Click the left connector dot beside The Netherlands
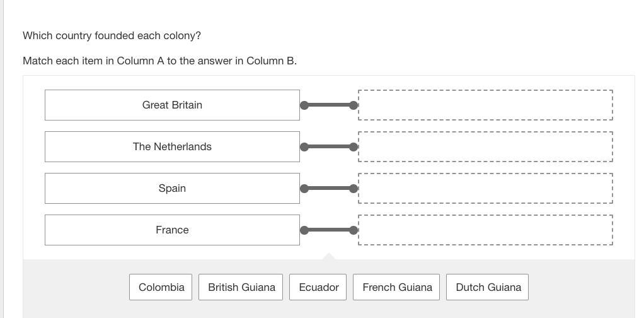 point(304,147)
